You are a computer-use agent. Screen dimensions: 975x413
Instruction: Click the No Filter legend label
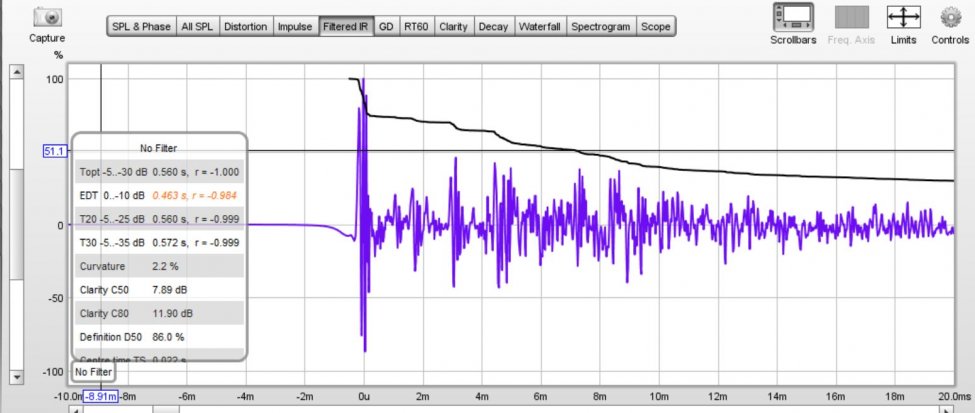[x=93, y=373]
